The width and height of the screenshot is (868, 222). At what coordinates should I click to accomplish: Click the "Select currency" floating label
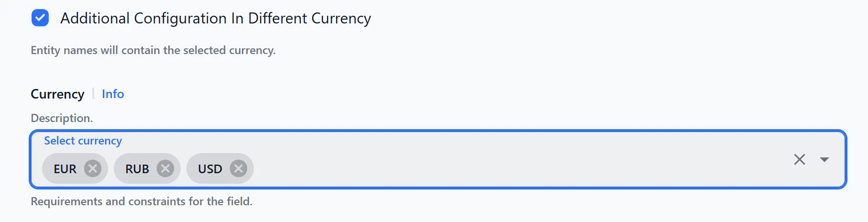tap(83, 141)
